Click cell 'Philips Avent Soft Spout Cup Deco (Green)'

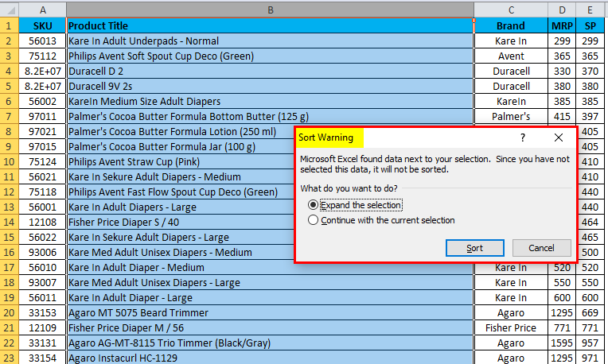coord(271,56)
